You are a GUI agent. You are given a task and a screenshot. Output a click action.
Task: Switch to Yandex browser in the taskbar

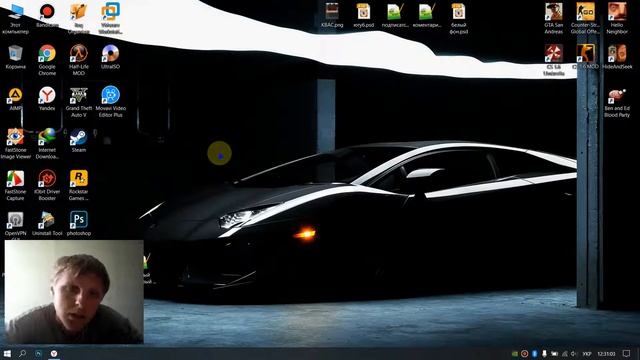click(x=54, y=353)
